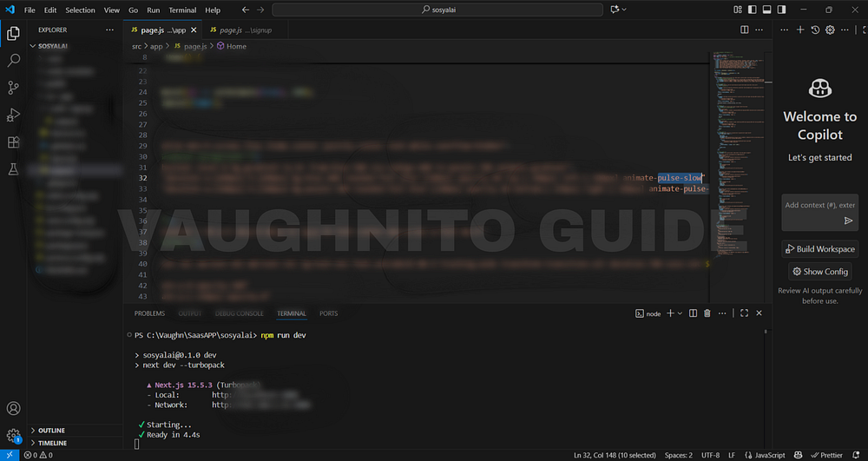868x461 pixels.
Task: Open the Run menu
Action: point(154,10)
